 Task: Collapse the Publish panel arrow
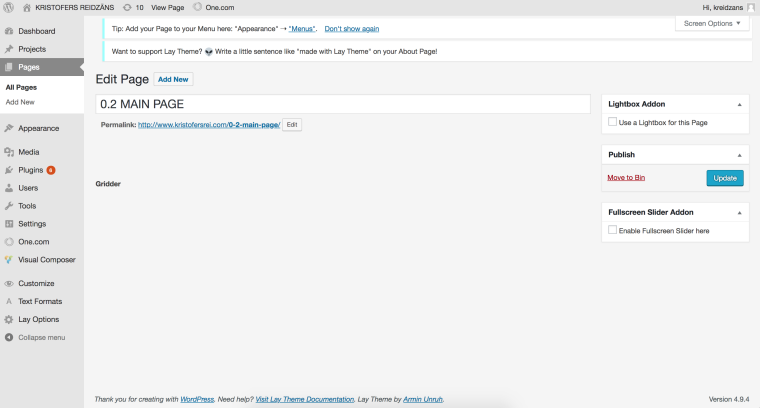click(740, 155)
